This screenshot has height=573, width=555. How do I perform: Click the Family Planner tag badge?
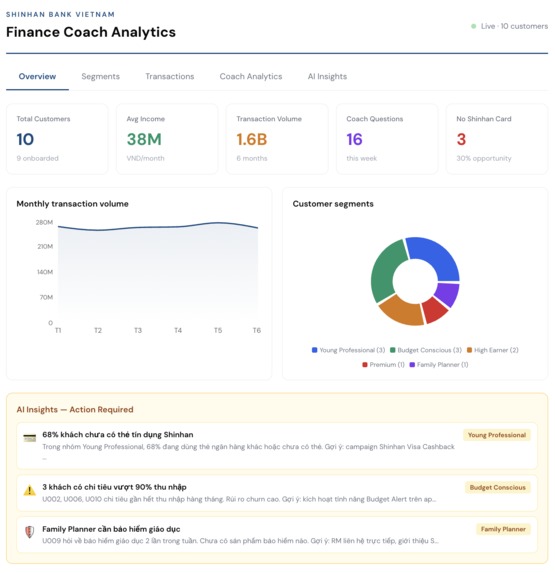pos(503,529)
